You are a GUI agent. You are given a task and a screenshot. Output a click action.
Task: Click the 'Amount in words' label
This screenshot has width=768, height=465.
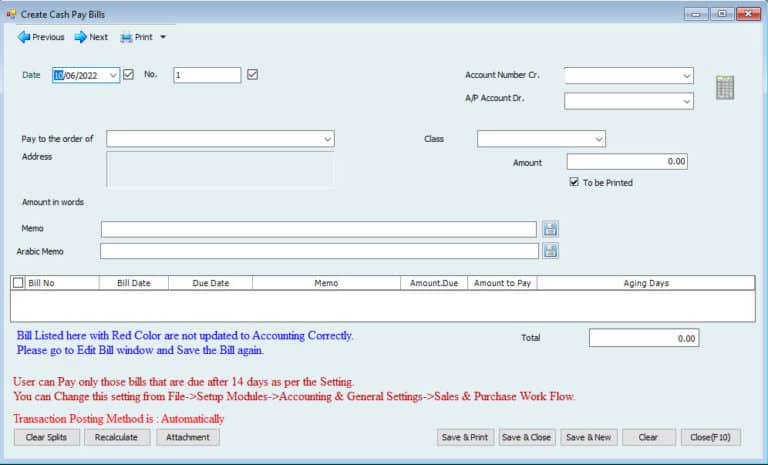tap(52, 202)
